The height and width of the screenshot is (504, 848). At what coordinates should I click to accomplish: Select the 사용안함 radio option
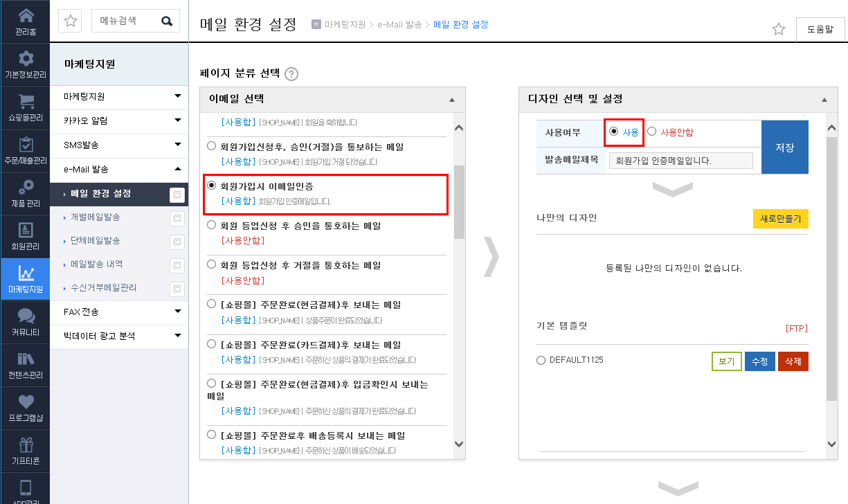[651, 132]
